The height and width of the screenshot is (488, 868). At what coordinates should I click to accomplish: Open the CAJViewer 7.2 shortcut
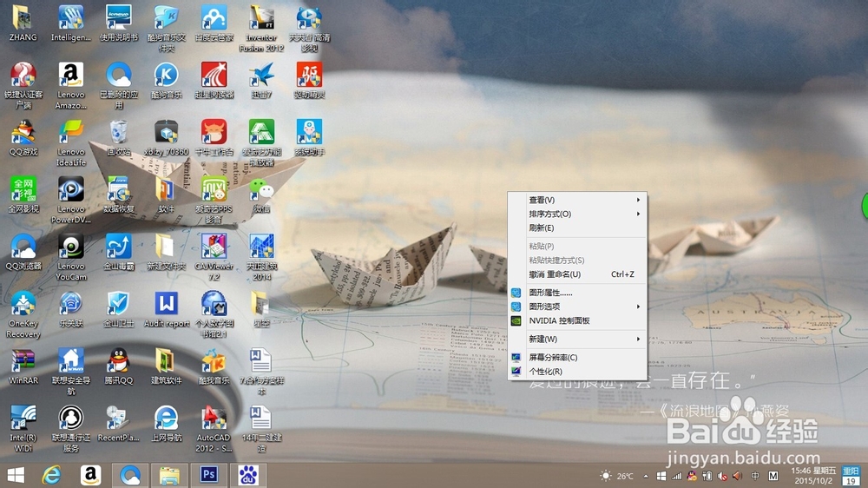tap(214, 257)
